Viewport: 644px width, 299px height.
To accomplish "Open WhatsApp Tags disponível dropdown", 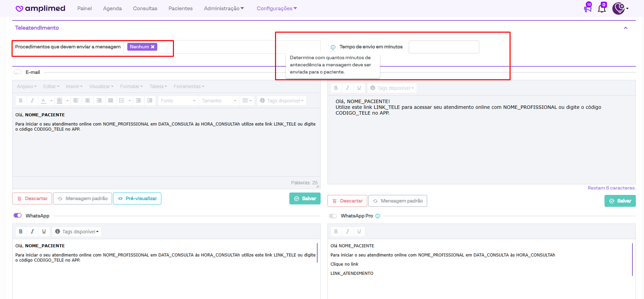I will 77,232.
